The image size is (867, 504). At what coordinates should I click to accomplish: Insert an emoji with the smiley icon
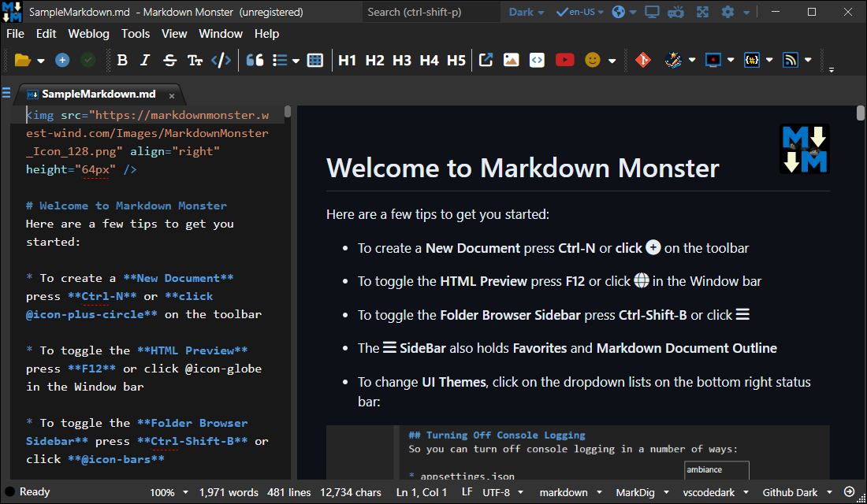[592, 60]
